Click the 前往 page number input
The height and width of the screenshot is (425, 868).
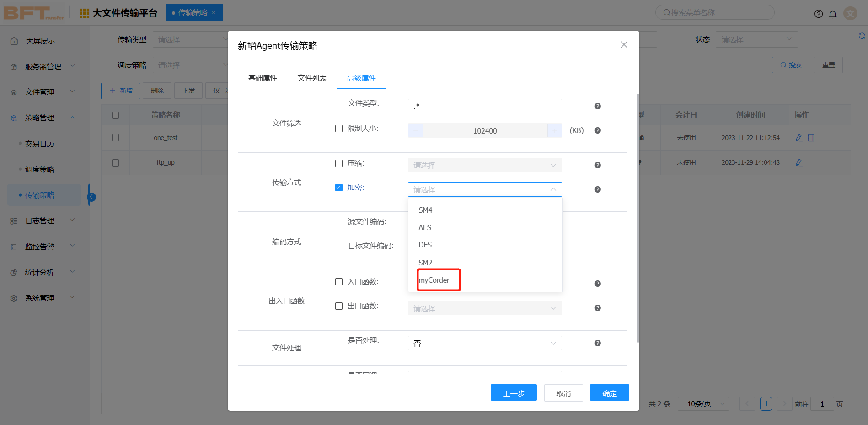click(822, 404)
